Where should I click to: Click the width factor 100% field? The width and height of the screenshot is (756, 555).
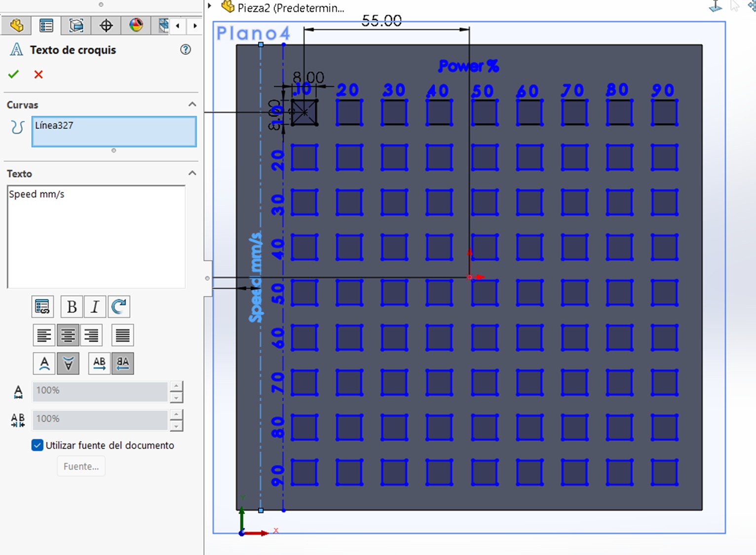pyautogui.click(x=100, y=392)
